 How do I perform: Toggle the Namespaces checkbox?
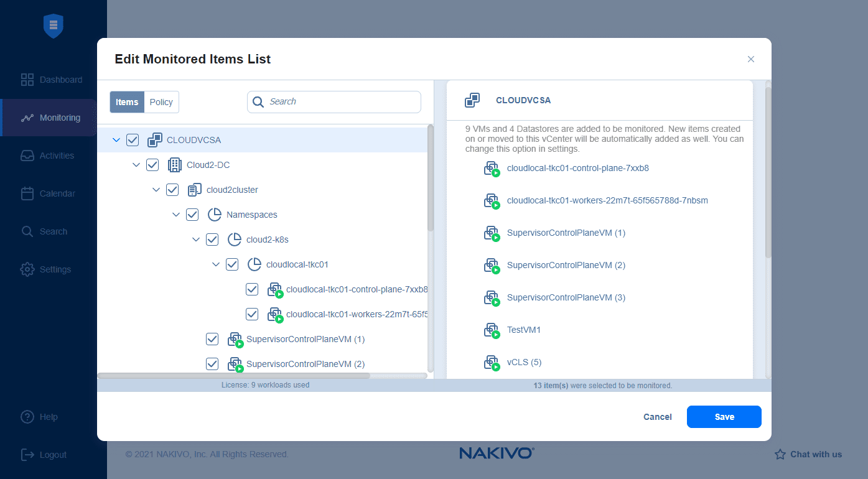(x=192, y=215)
